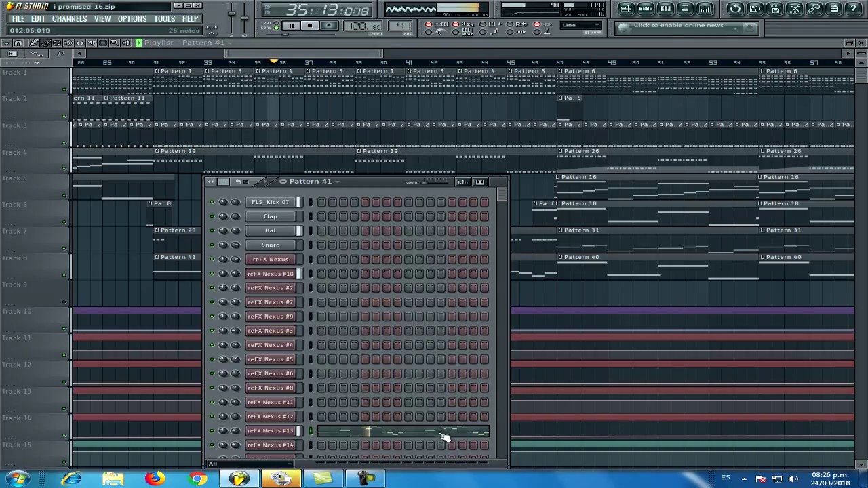Open graph editor in step sequencer
The height and width of the screenshot is (488, 868).
click(x=462, y=182)
